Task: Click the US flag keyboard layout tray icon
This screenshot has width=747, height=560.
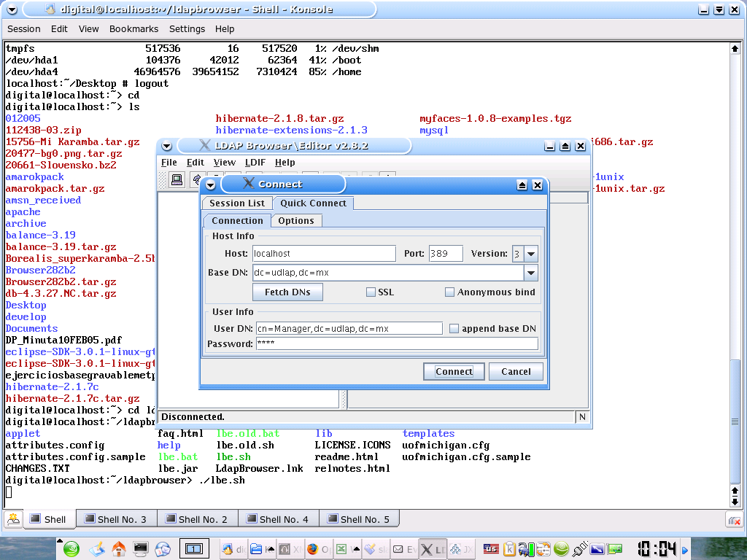Action: click(x=491, y=548)
